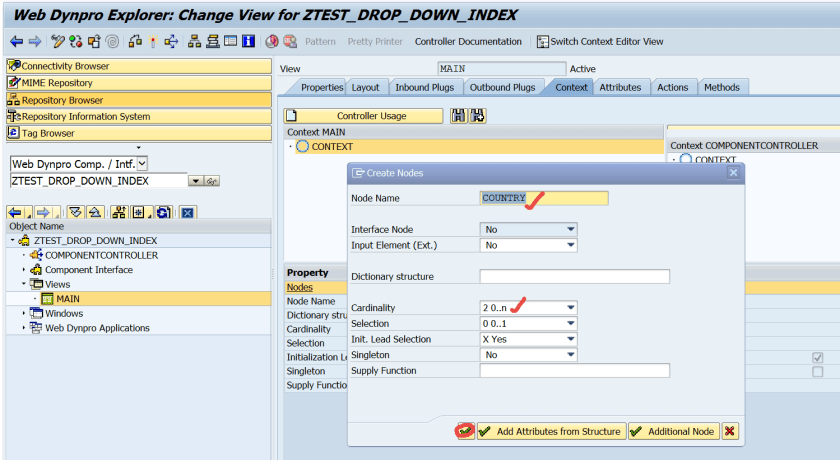Click the Display Navigation Window icon
Screen dimensions: 840x460
click(213, 41)
